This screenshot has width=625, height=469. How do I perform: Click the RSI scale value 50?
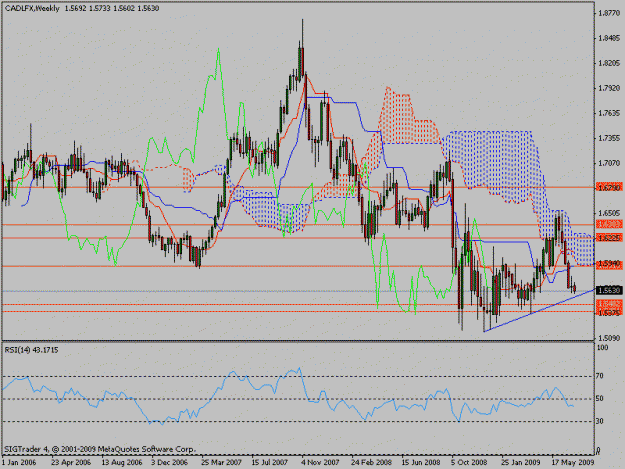[600, 399]
